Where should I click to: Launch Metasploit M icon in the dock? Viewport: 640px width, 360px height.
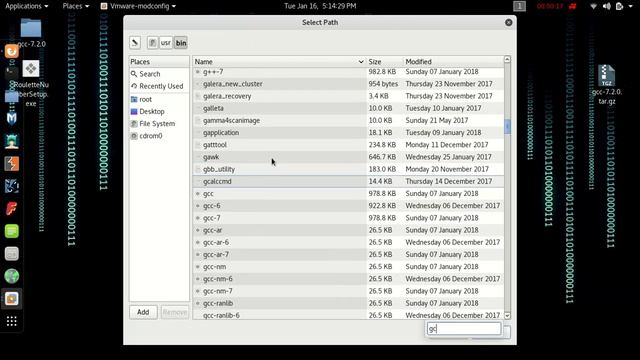(11, 119)
